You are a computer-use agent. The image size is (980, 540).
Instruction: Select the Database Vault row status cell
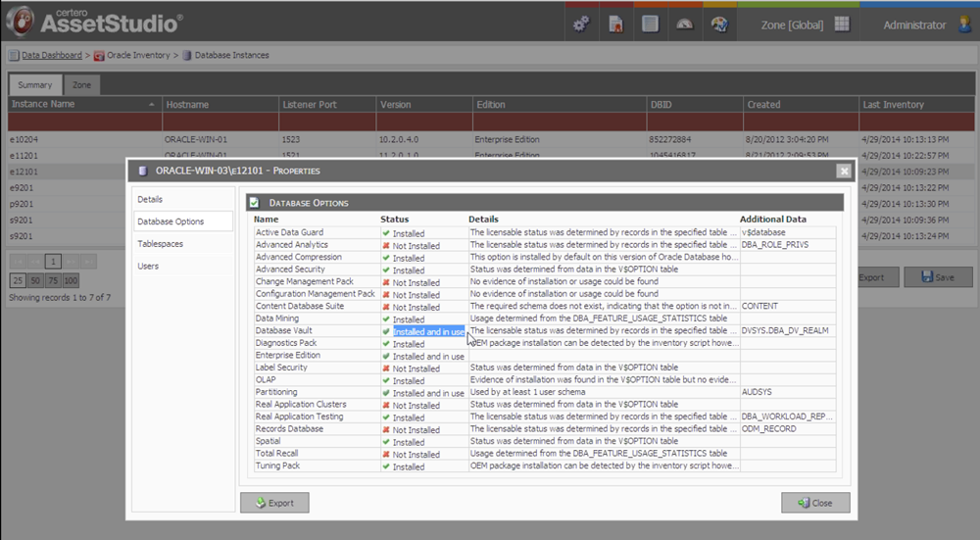(424, 331)
